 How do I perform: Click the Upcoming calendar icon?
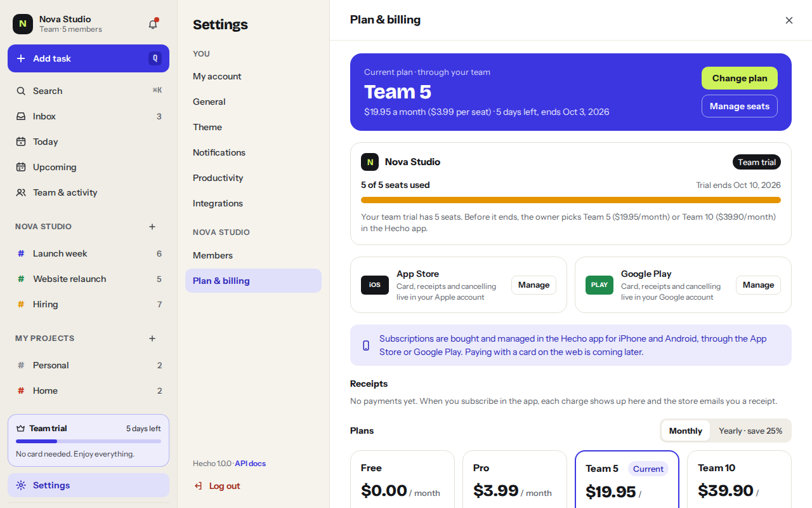click(x=21, y=167)
